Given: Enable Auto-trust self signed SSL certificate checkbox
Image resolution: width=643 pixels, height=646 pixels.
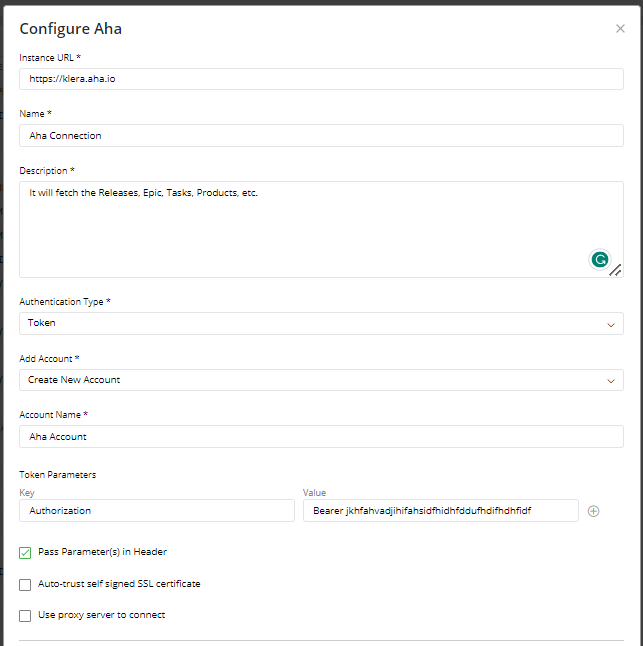Looking at the screenshot, I should tap(25, 585).
